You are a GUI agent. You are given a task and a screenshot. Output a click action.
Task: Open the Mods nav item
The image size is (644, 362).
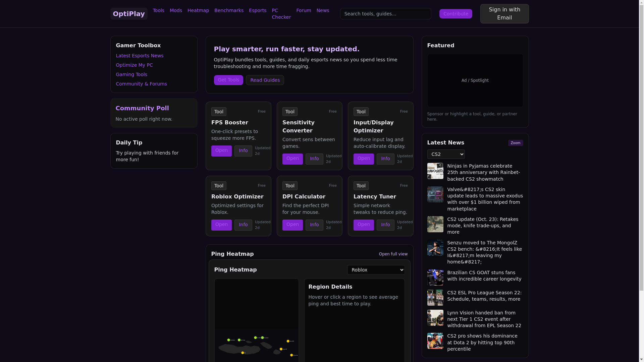pyautogui.click(x=176, y=10)
